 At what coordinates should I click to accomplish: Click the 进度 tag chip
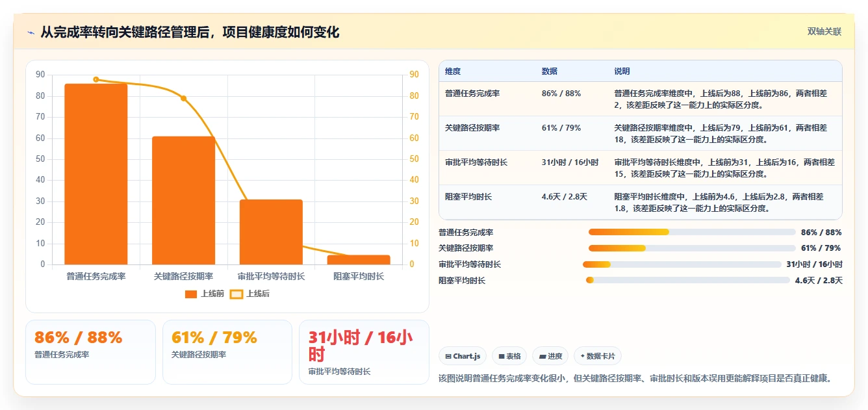(550, 356)
